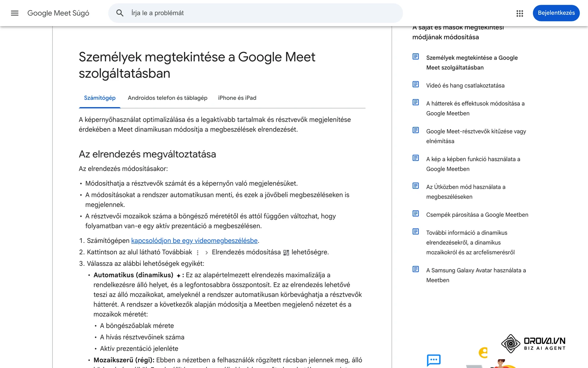Image resolution: width=588 pixels, height=368 pixels.
Task: Click the Bejelentkezés sign-in button
Action: coord(556,13)
